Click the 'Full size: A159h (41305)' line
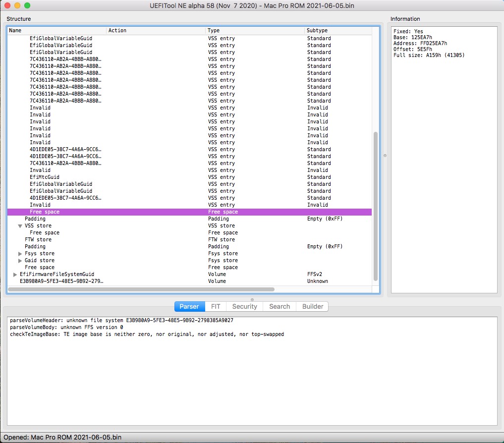 (429, 55)
